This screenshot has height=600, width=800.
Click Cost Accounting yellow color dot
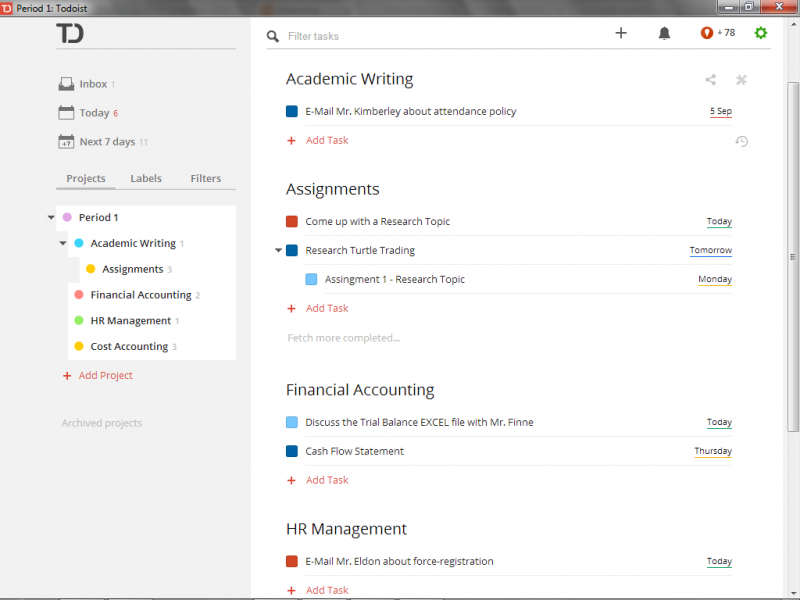[x=79, y=346]
